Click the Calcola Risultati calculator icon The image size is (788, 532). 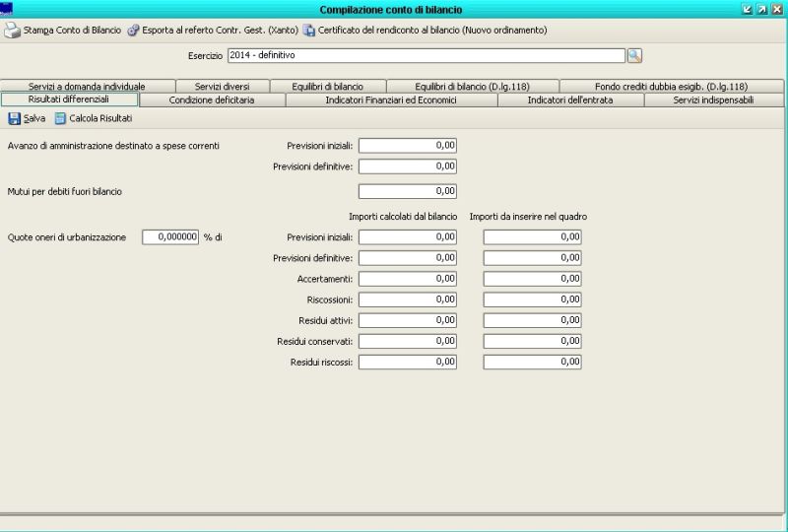click(x=60, y=118)
